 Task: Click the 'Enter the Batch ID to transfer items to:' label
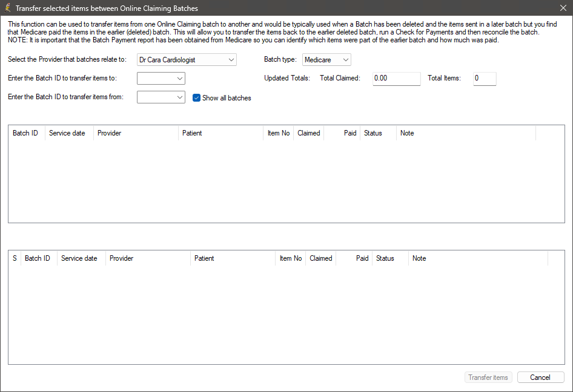pyautogui.click(x=62, y=78)
